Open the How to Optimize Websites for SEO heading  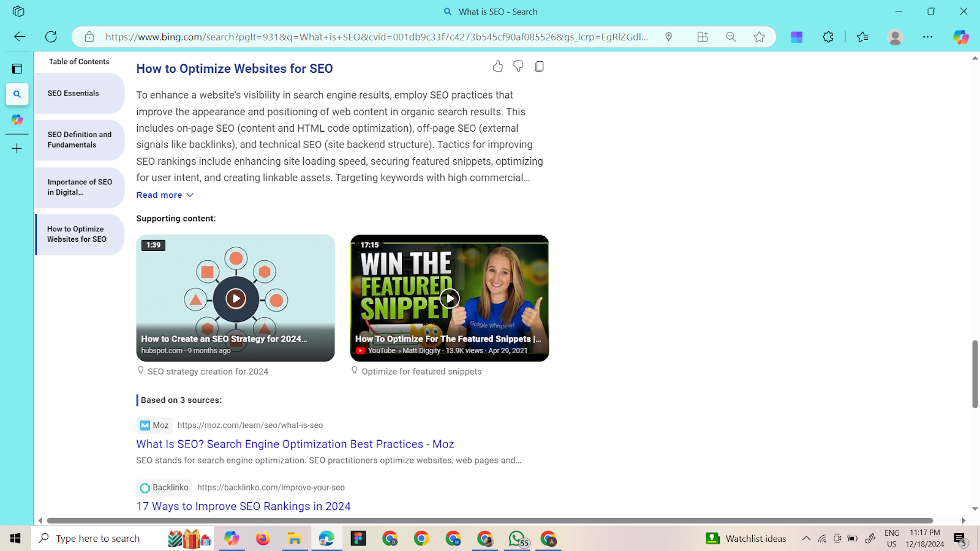pyautogui.click(x=235, y=69)
